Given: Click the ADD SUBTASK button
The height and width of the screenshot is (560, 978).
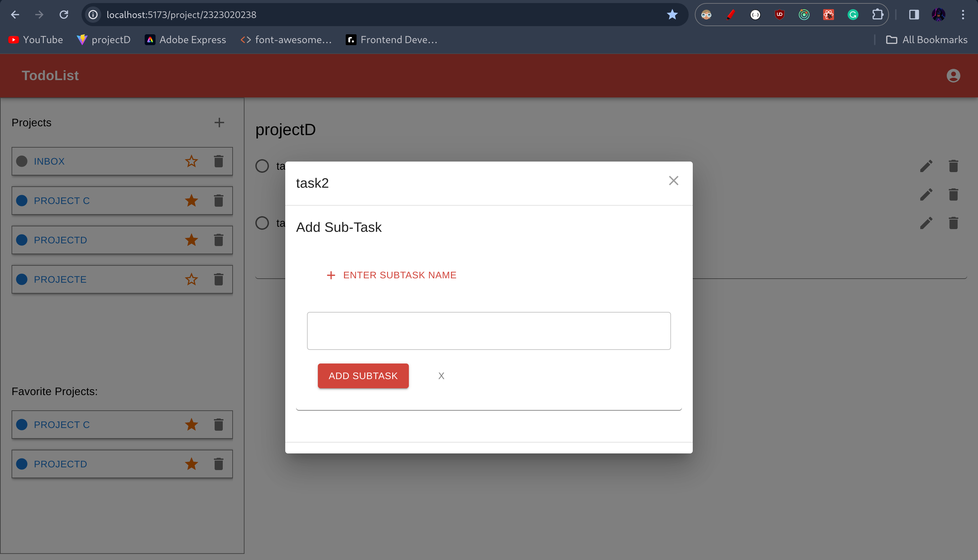Looking at the screenshot, I should coord(363,376).
